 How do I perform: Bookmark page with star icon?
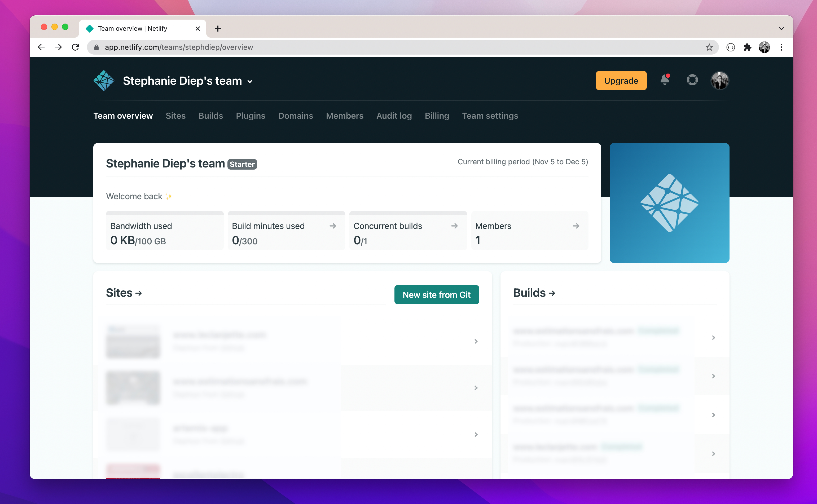(709, 47)
